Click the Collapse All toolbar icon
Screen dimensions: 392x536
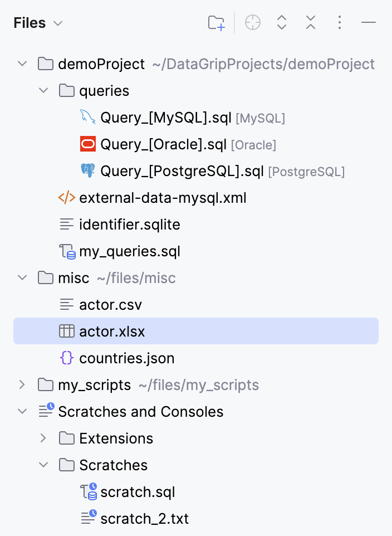coord(311,23)
